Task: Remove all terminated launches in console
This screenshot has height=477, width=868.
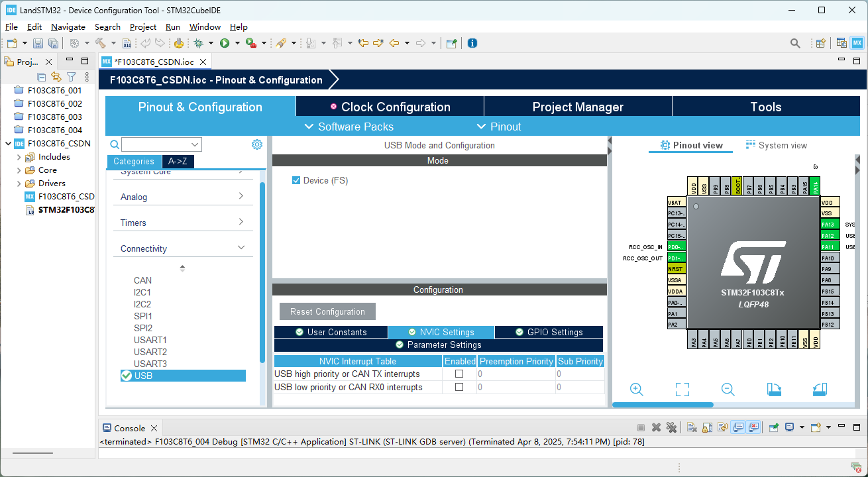Action: (671, 428)
